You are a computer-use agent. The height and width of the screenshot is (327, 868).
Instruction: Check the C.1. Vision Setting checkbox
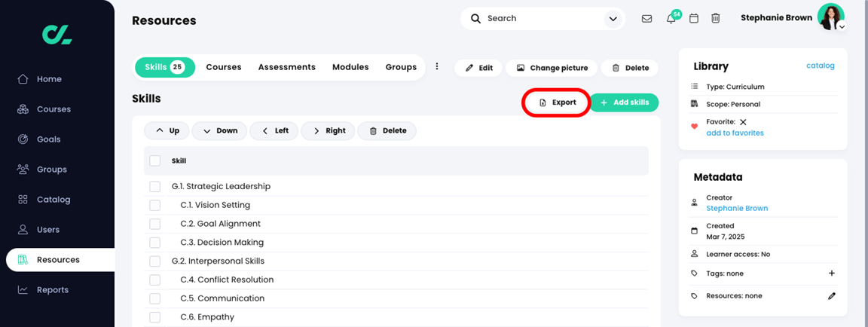point(155,205)
